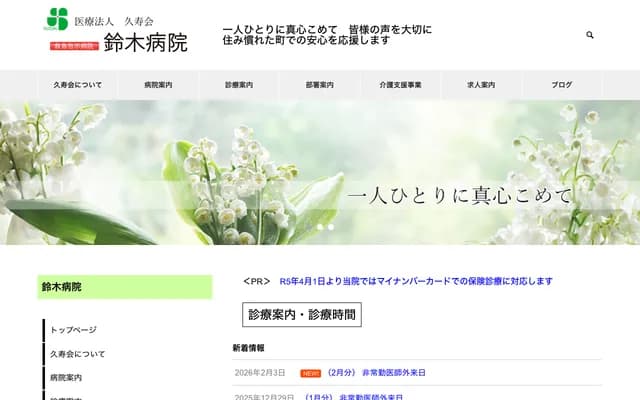The height and width of the screenshot is (400, 640).
Task: Click the 新着情報 heading
Action: (x=249, y=348)
